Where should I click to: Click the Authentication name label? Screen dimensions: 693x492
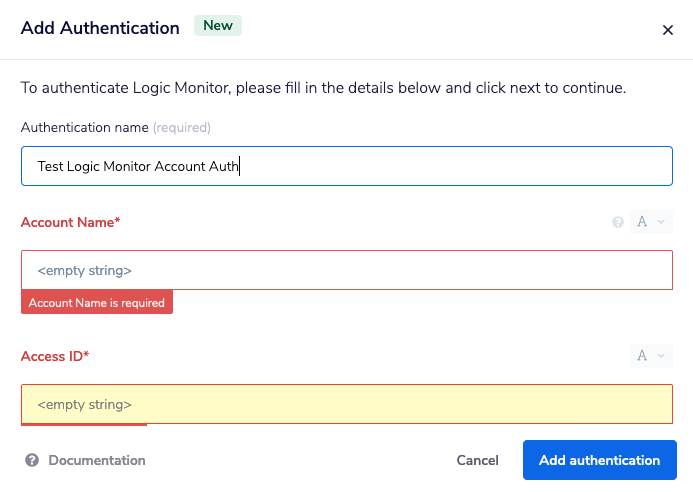[x=84, y=128]
